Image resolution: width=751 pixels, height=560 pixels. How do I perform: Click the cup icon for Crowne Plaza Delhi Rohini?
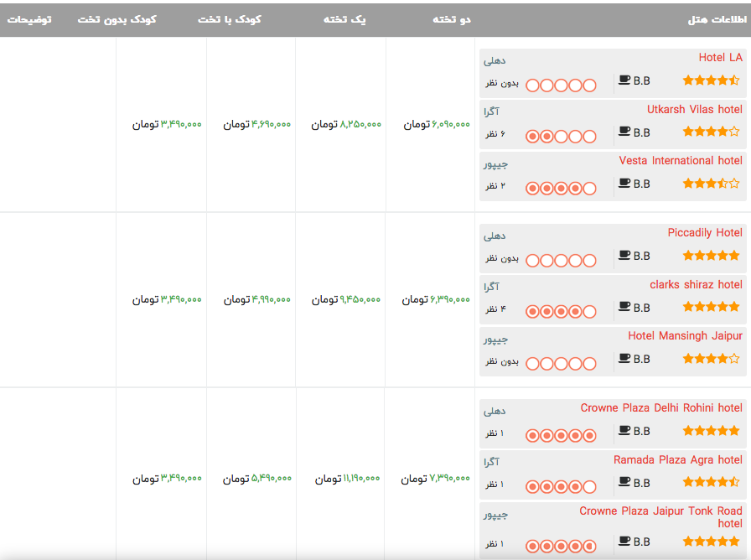click(624, 431)
